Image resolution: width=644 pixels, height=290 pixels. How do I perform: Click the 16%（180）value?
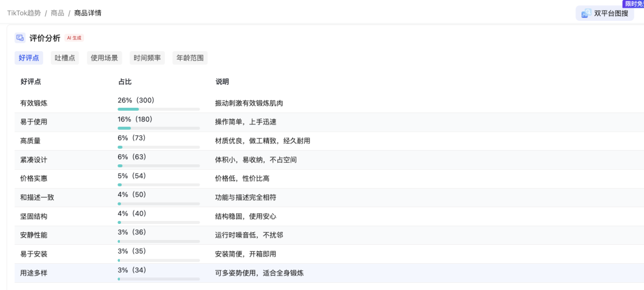coord(135,119)
